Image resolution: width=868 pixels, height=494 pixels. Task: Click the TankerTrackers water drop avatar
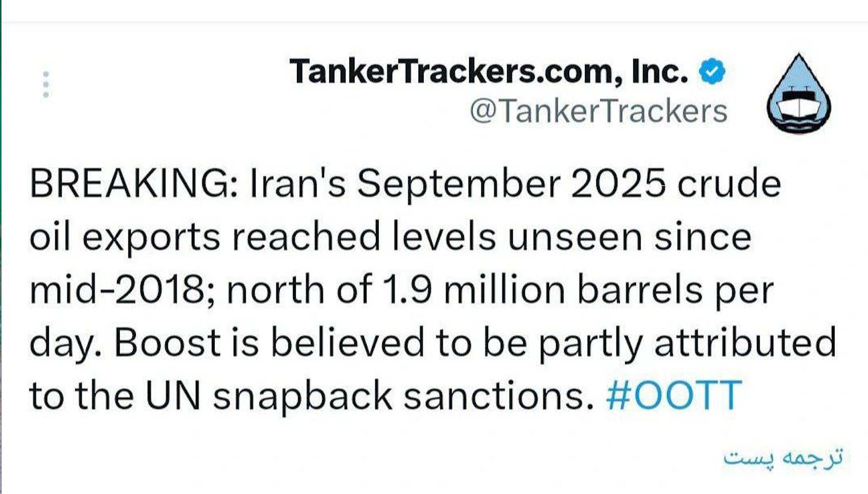[798, 94]
